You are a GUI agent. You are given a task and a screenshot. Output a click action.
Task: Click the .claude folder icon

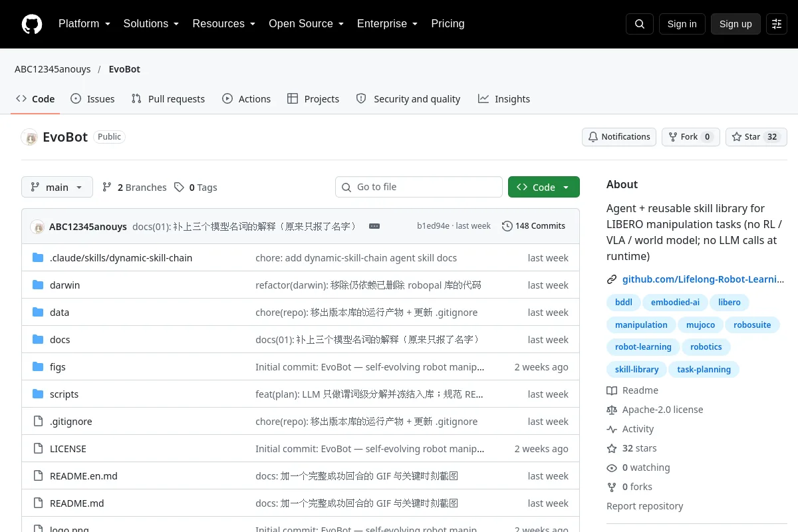tap(38, 258)
